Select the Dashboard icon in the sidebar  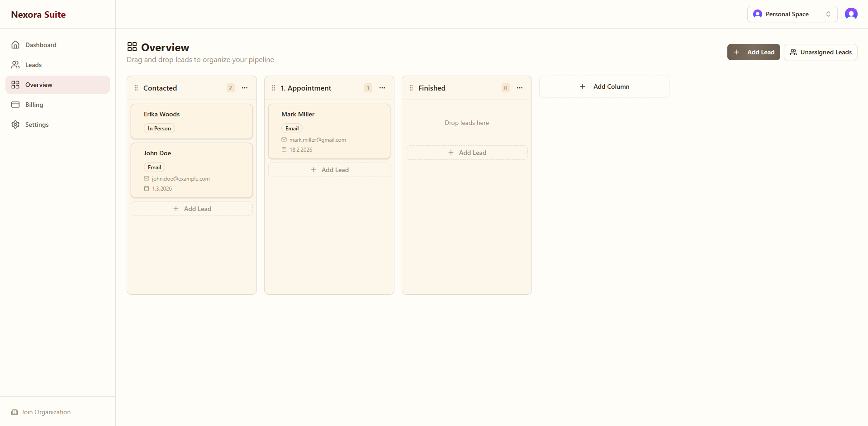point(16,44)
